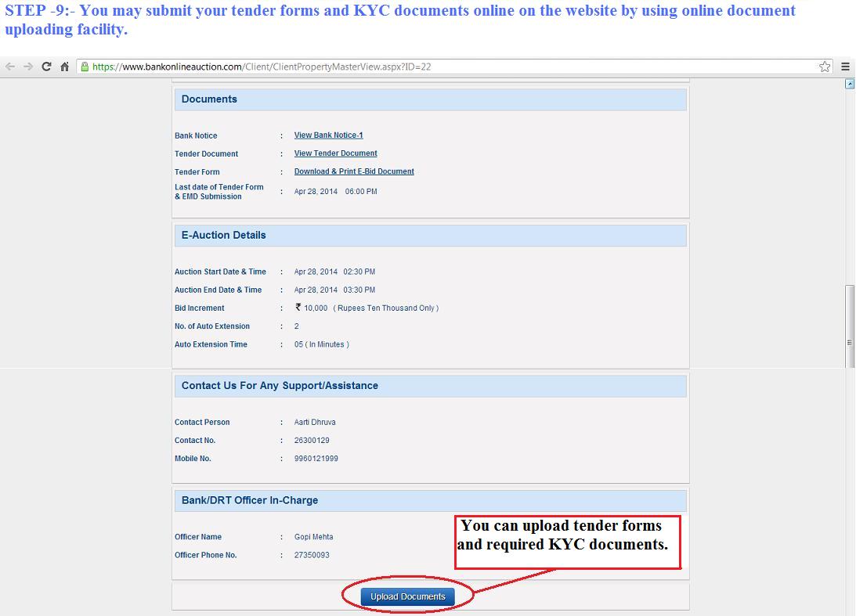The width and height of the screenshot is (856, 616).
Task: Click the 'E-Auction Details' section header
Action: coord(430,235)
